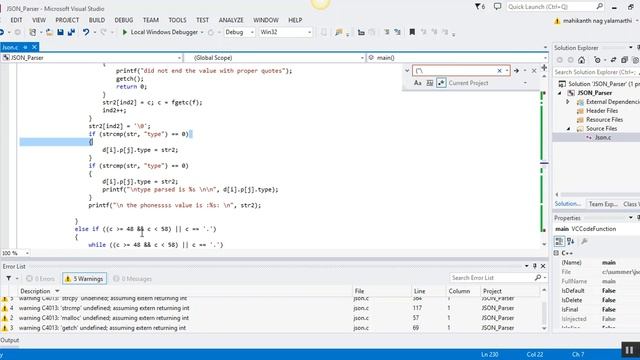Toggle Use Regular Expressions in find panel

point(441,83)
